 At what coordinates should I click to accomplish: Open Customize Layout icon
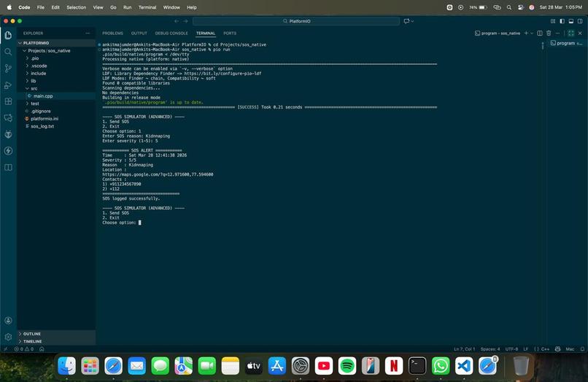pos(553,21)
